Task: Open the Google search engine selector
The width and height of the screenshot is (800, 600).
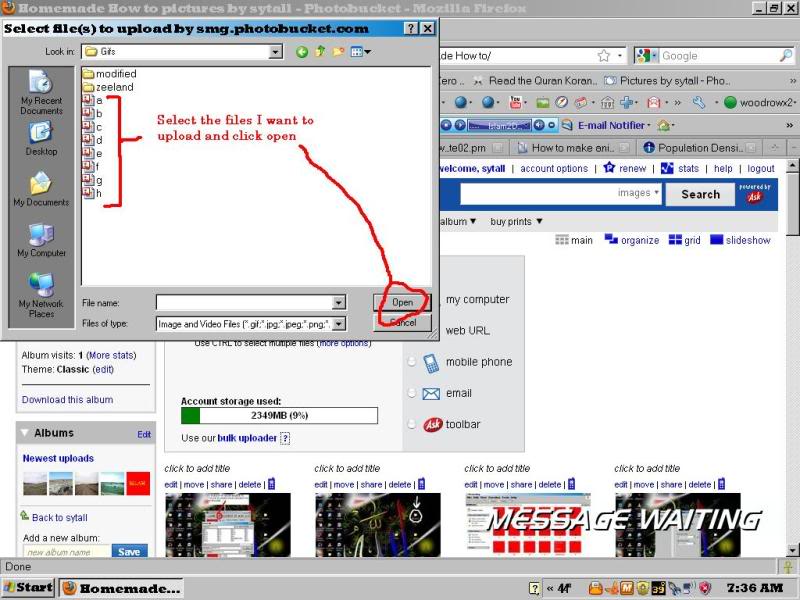Action: tap(646, 56)
